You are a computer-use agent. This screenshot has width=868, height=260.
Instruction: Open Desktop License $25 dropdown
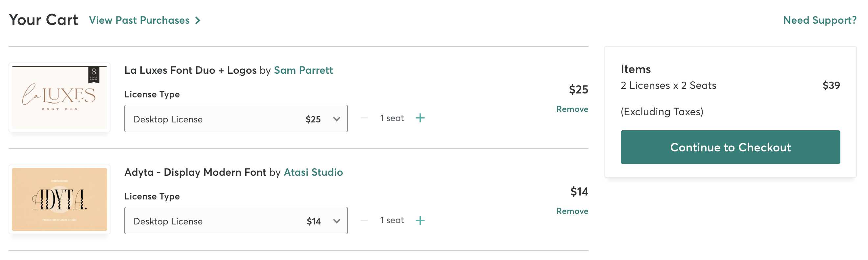[236, 119]
